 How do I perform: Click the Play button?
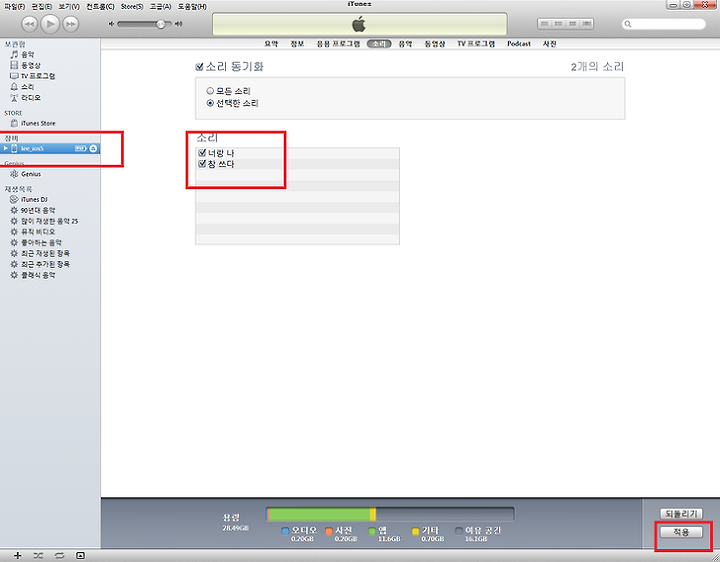point(50,24)
